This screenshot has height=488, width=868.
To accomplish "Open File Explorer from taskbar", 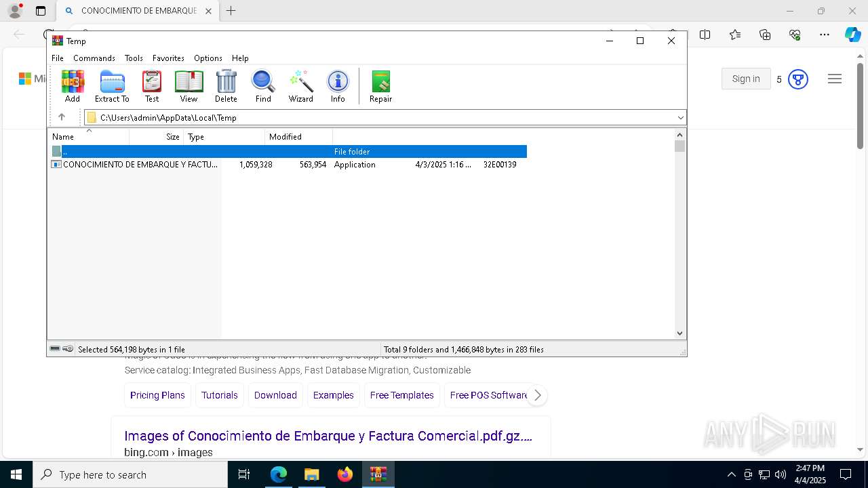I will 311,474.
